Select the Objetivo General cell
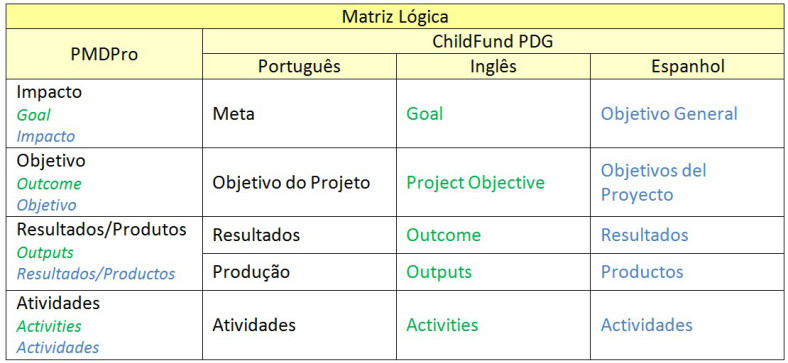Viewport: 788px width, 363px height. pyautogui.click(x=687, y=114)
